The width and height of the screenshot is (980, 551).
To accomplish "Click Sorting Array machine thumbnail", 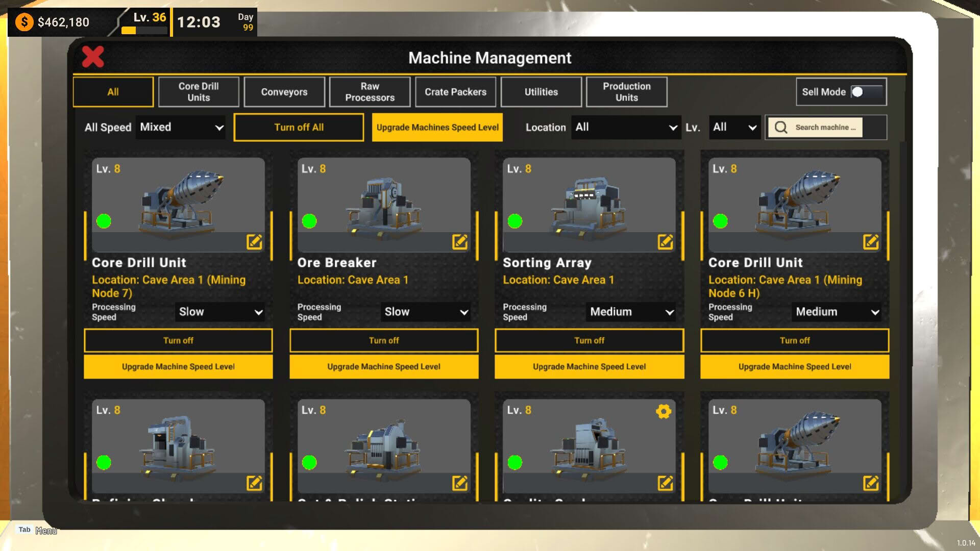I will tap(590, 205).
